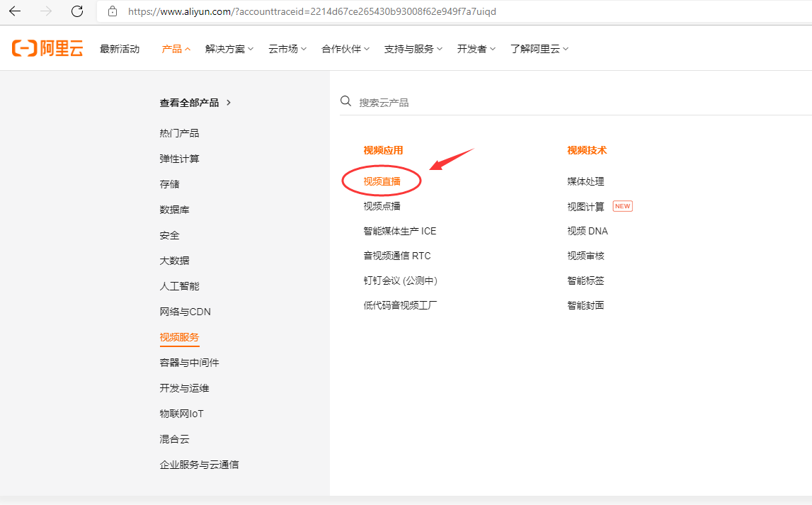812x505 pixels.
Task: Select 视频服务 category
Action: click(179, 337)
